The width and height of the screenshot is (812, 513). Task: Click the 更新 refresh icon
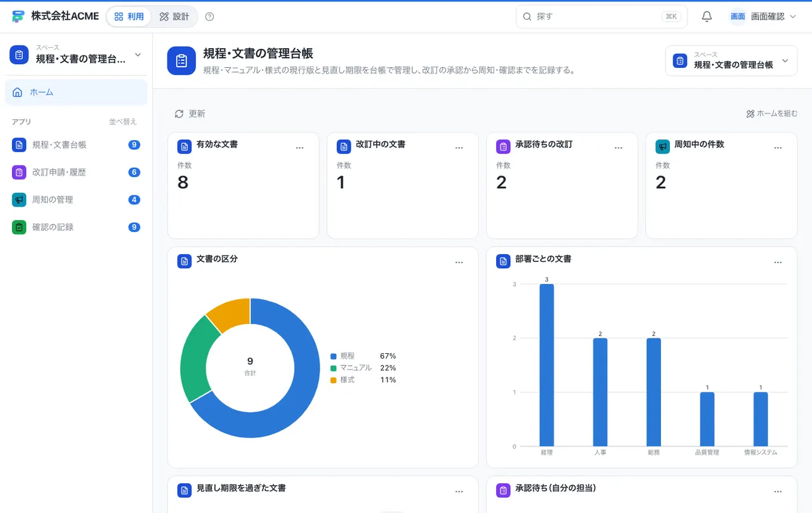click(x=179, y=114)
